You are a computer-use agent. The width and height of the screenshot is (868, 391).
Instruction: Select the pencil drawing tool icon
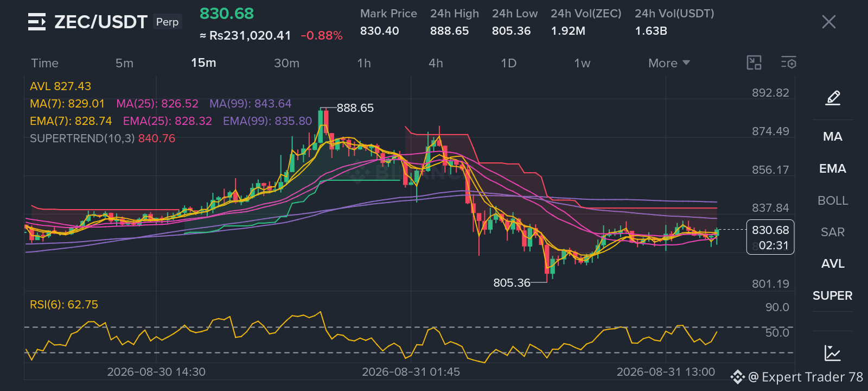tap(833, 98)
